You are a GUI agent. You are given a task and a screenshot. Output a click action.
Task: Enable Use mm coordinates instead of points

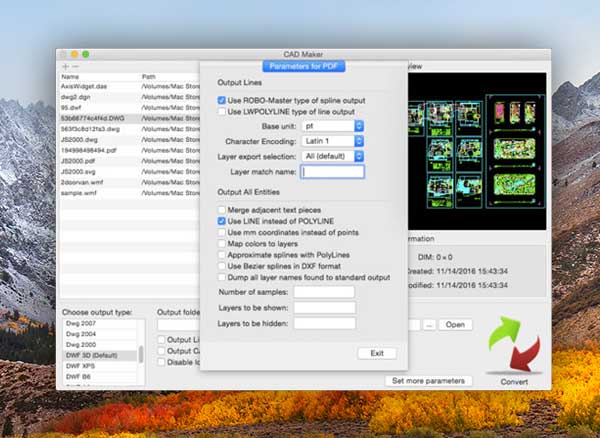222,232
